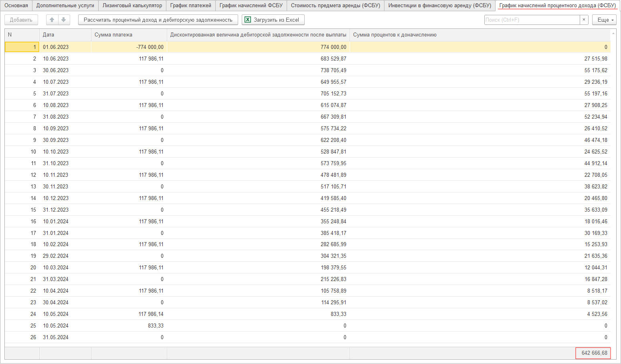621x364 pixels.
Task: Select the График начислений ФСБУ tab
Action: [x=251, y=6]
